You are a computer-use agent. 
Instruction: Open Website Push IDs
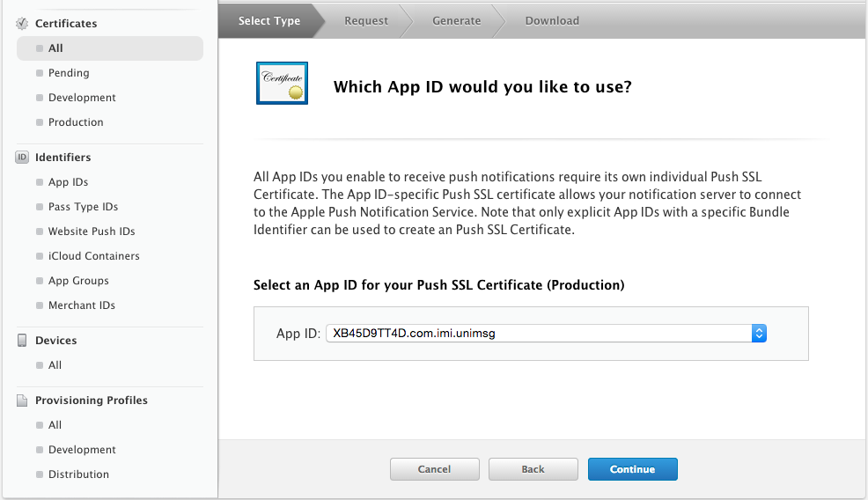(92, 232)
